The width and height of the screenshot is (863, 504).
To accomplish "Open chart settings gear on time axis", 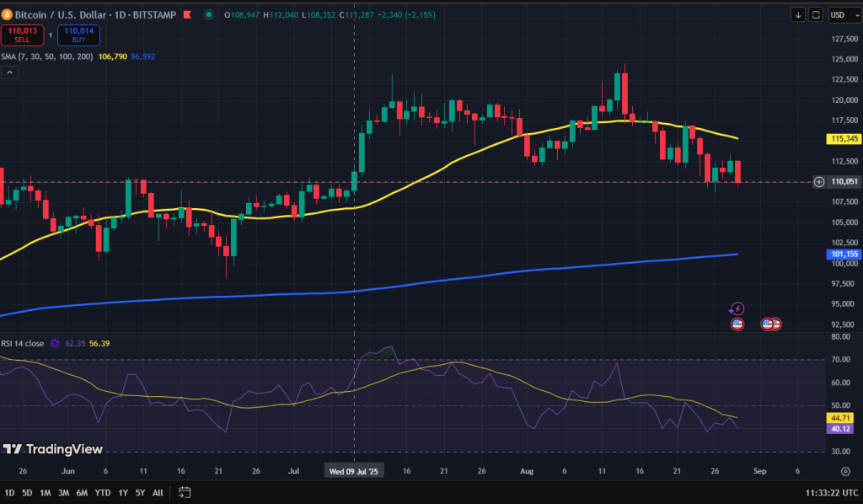I will pos(846,471).
